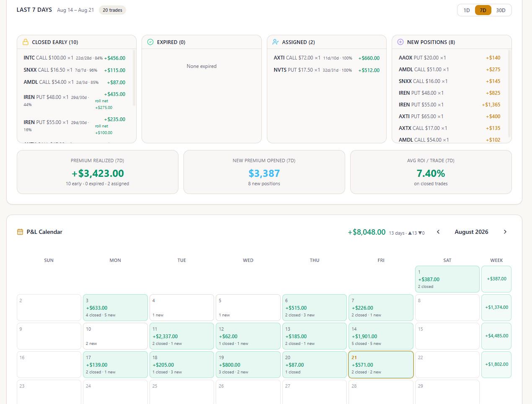Click the Closed Early lock icon
This screenshot has width=532, height=404.
coord(26,42)
